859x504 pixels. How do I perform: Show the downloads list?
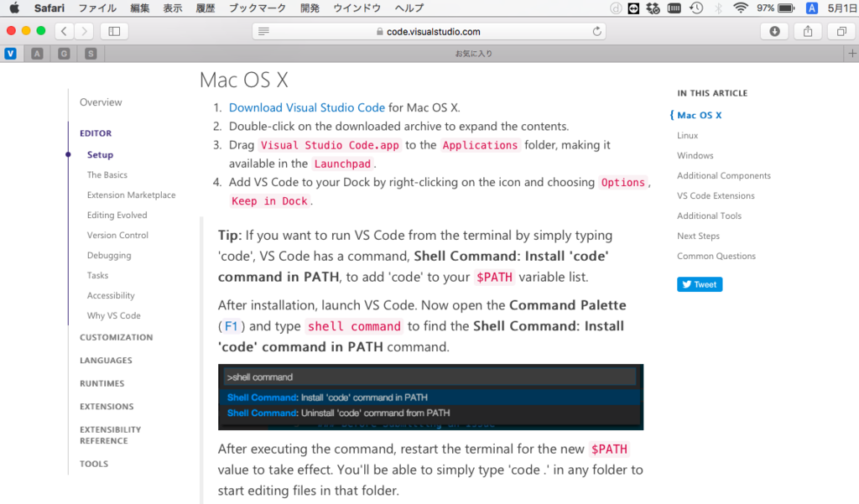pos(774,31)
